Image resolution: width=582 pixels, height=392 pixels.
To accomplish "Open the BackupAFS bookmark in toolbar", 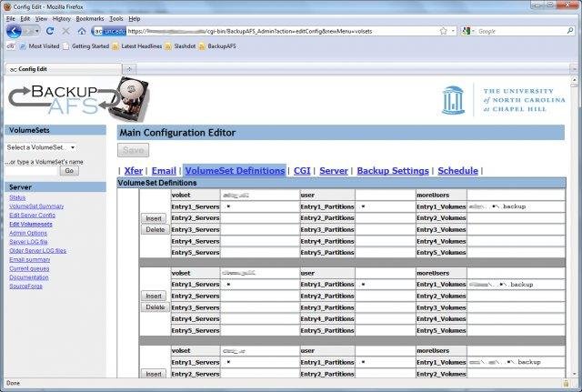I will pos(217,46).
